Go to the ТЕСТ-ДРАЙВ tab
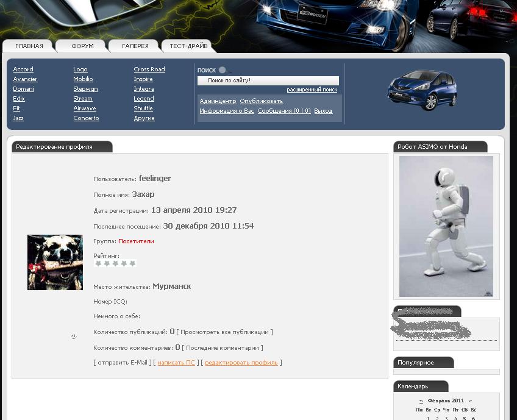 click(188, 46)
